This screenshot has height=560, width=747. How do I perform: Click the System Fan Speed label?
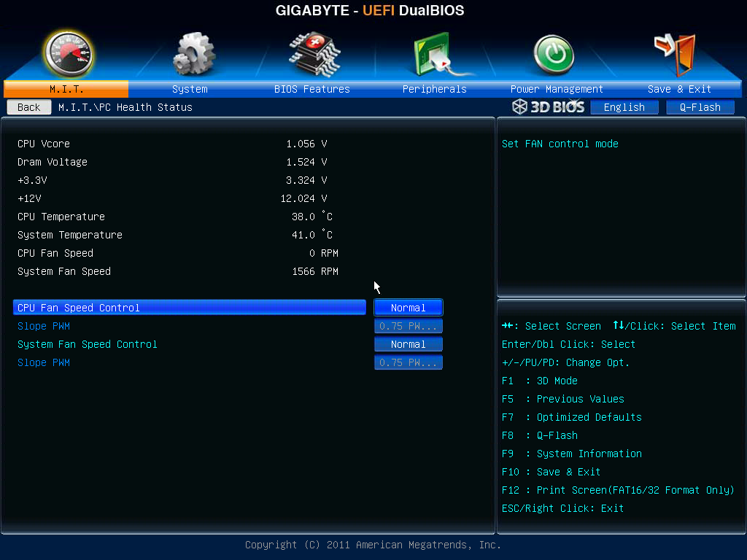pos(64,271)
